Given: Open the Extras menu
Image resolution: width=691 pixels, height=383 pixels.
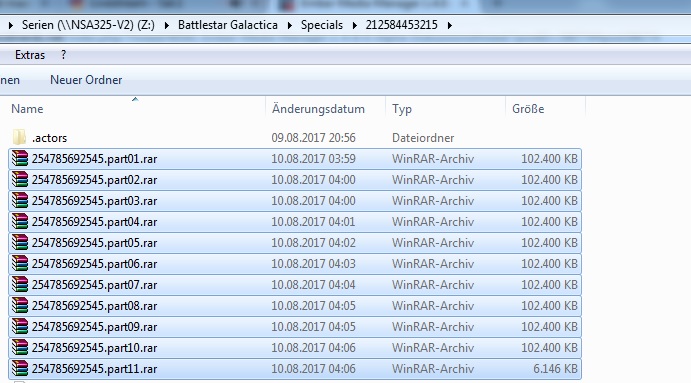Looking at the screenshot, I should click(x=30, y=55).
